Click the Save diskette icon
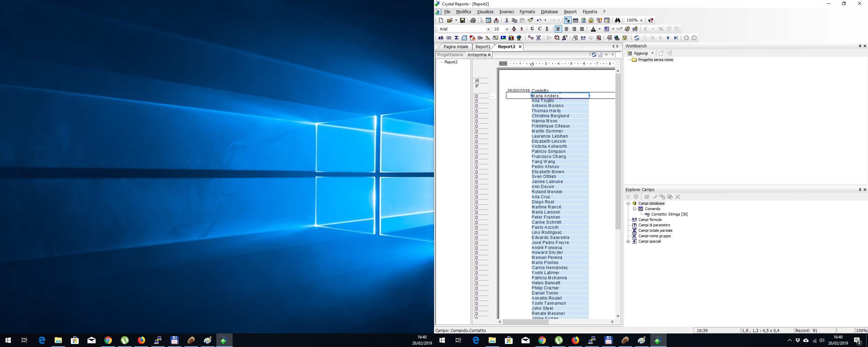868x347 pixels. click(462, 20)
